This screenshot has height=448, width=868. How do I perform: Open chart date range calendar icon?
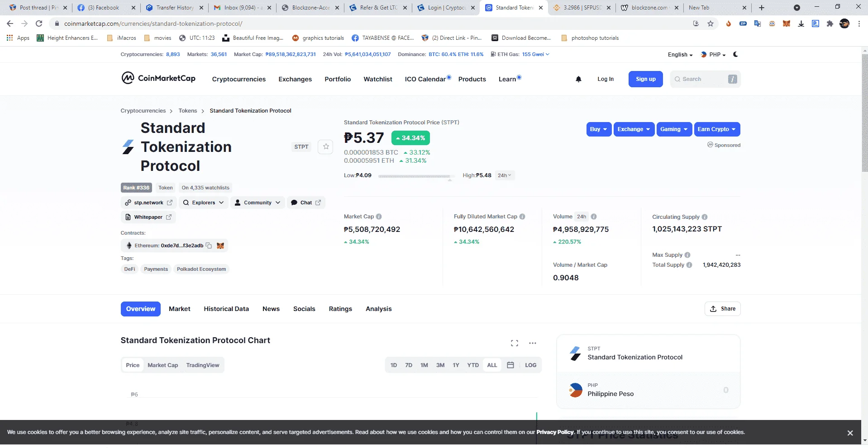point(510,365)
